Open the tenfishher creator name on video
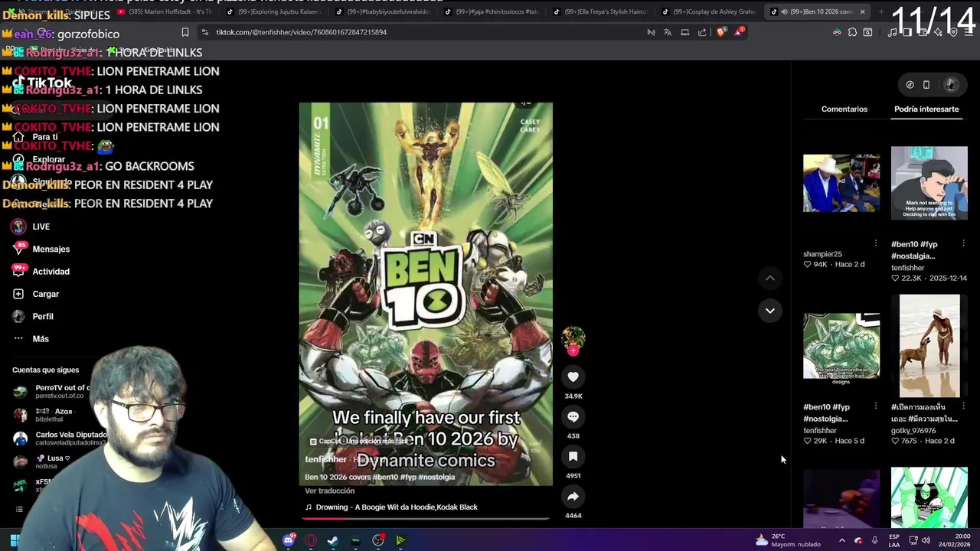This screenshot has width=980, height=551. point(325,459)
